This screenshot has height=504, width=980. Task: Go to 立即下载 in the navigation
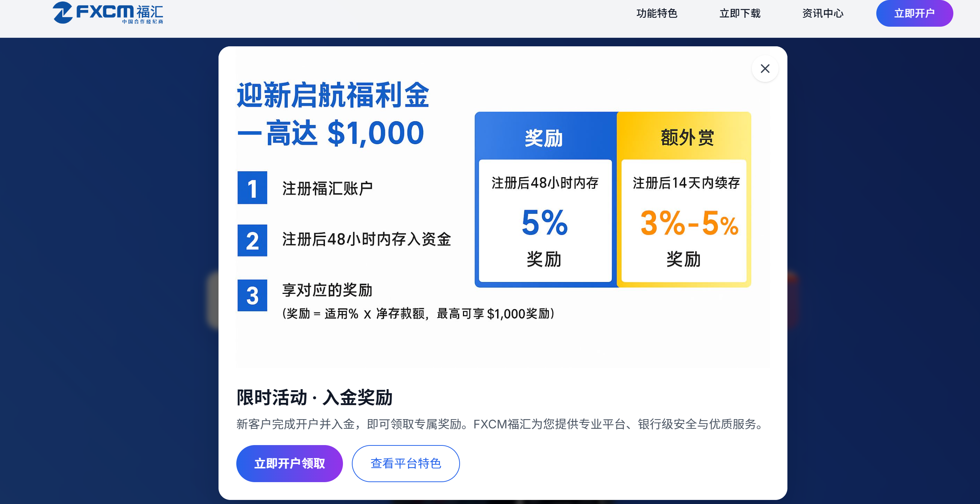point(740,13)
